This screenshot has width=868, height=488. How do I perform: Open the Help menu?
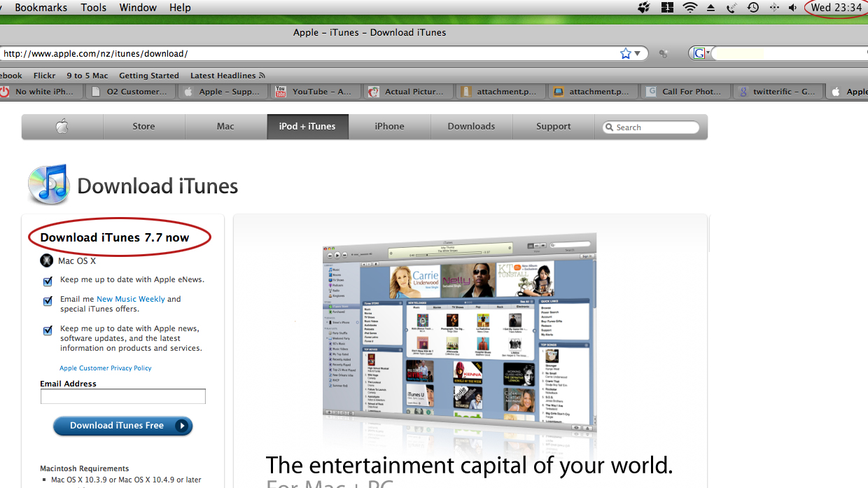coord(180,8)
